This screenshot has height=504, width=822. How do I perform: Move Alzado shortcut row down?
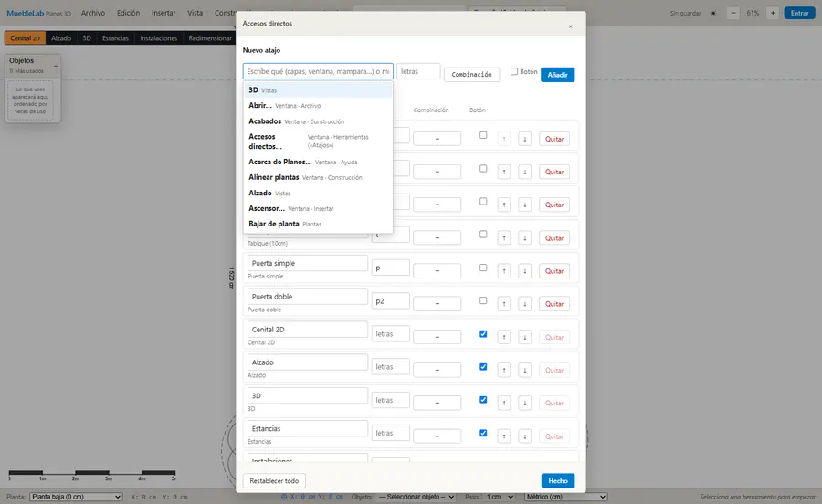pos(525,370)
